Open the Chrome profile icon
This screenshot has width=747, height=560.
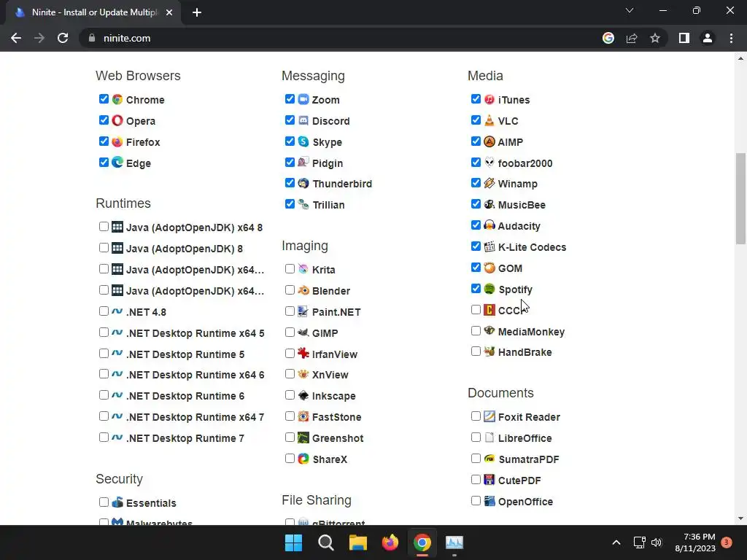pyautogui.click(x=708, y=38)
